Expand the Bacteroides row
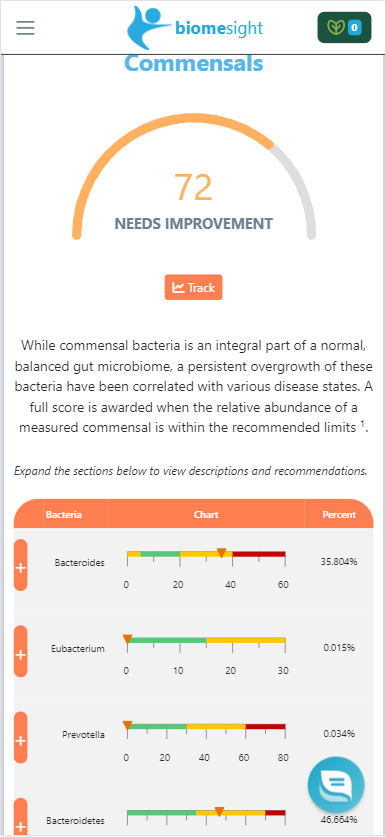 tap(20, 565)
